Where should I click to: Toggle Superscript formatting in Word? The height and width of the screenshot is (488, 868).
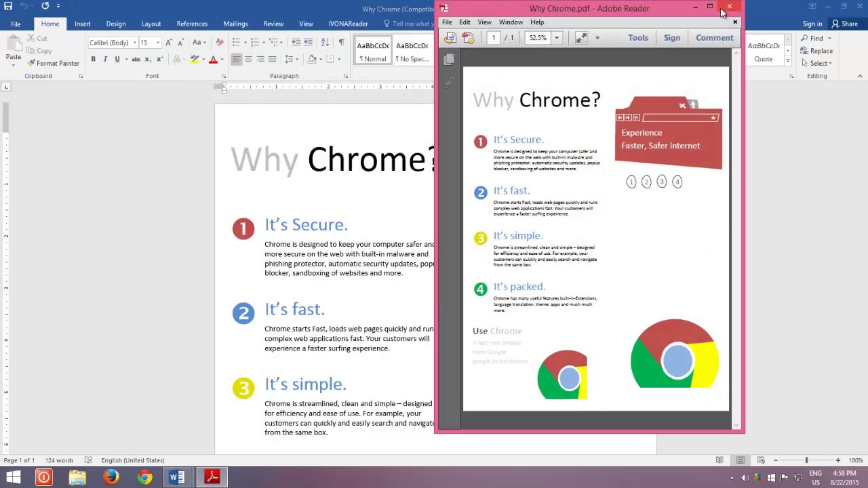(x=159, y=59)
